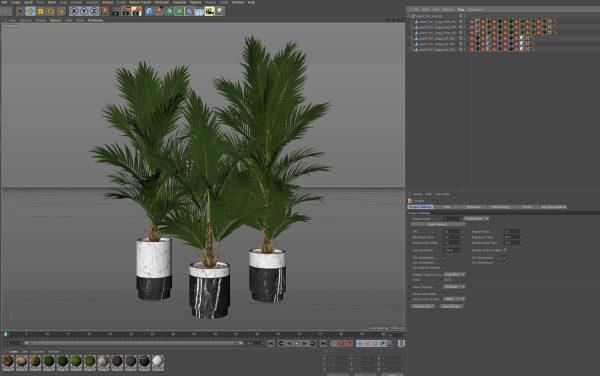The image size is (600, 376).
Task: Render the current view with the clapperboard icon
Action: tap(116, 11)
